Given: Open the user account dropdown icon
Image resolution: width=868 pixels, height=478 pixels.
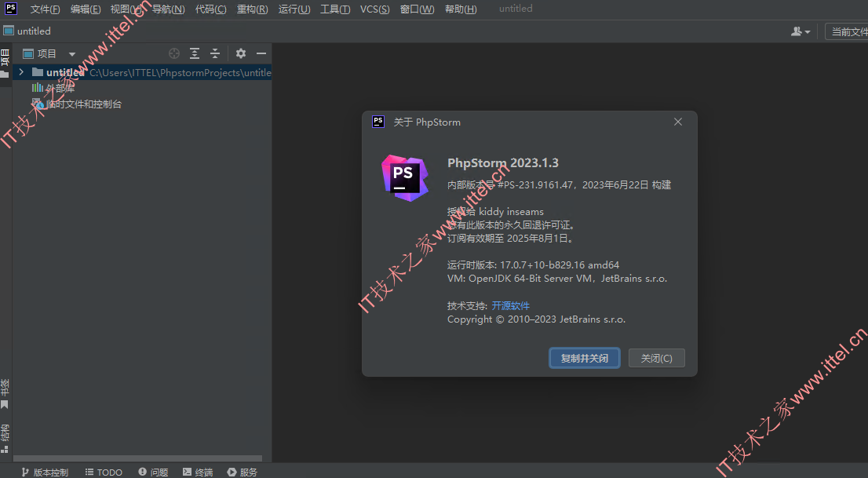Looking at the screenshot, I should pos(801,31).
